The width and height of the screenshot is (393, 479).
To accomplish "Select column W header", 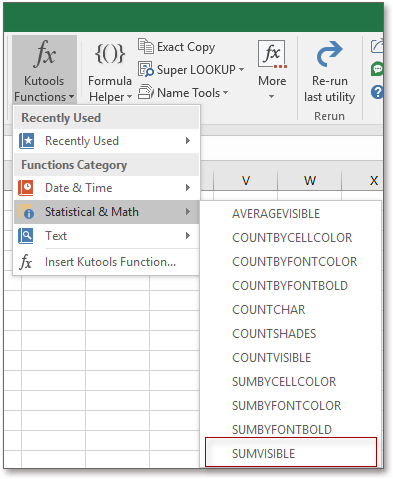I will pos(310,181).
